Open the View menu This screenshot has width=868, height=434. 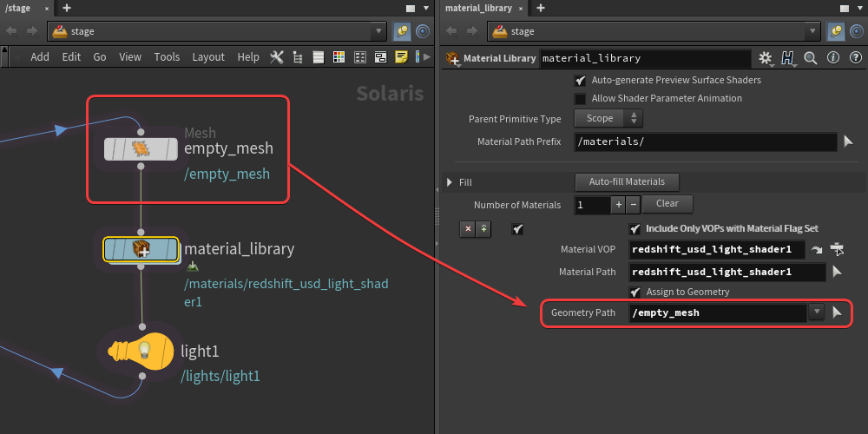[130, 57]
